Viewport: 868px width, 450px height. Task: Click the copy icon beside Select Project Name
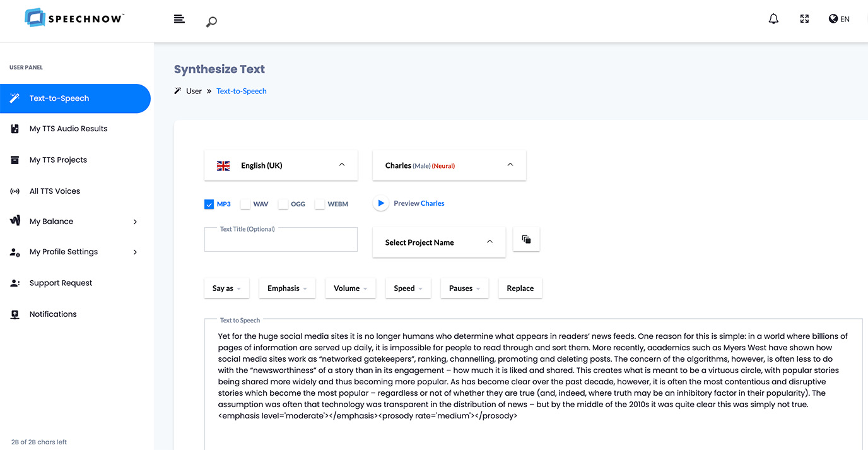[526, 240]
